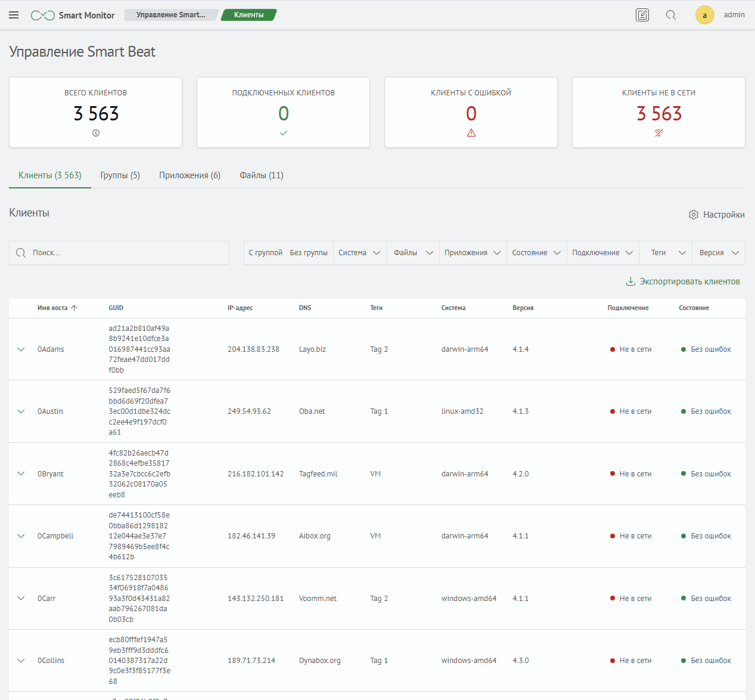Click the warning triangle under error clients
Image resolution: width=755 pixels, height=700 pixels.
click(471, 133)
